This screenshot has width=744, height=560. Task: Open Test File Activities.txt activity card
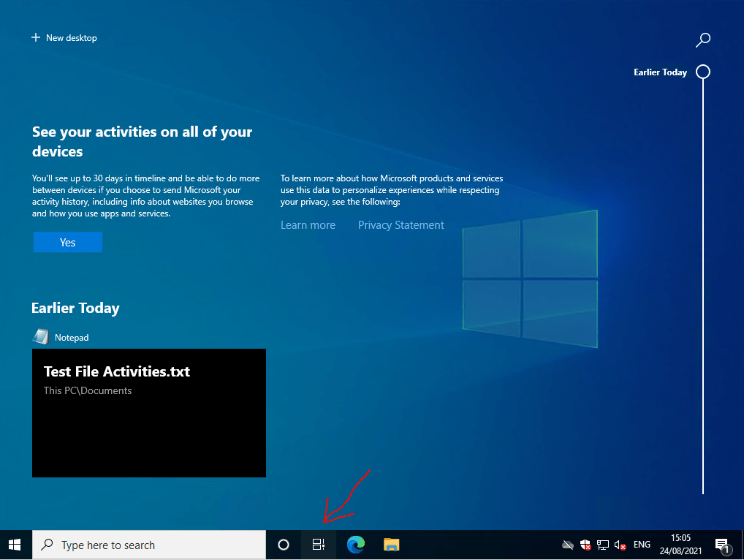point(149,413)
